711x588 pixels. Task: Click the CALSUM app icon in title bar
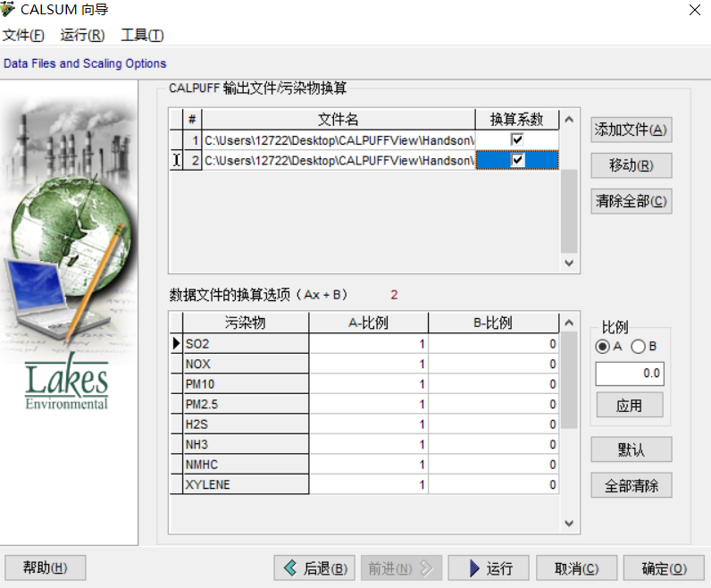point(8,10)
